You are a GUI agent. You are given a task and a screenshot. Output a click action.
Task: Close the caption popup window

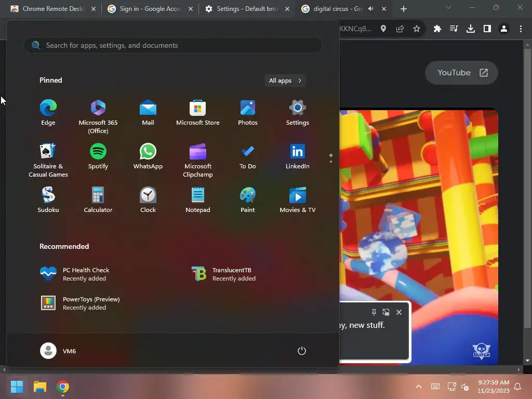[x=399, y=312]
